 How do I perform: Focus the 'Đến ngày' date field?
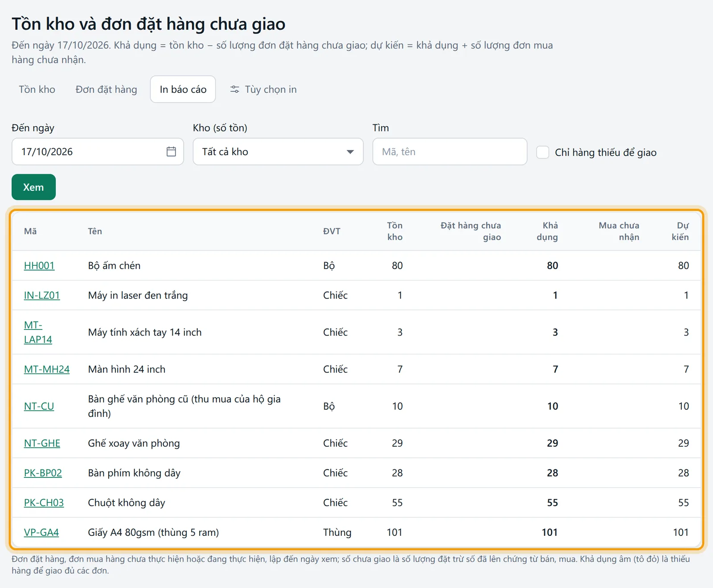98,152
